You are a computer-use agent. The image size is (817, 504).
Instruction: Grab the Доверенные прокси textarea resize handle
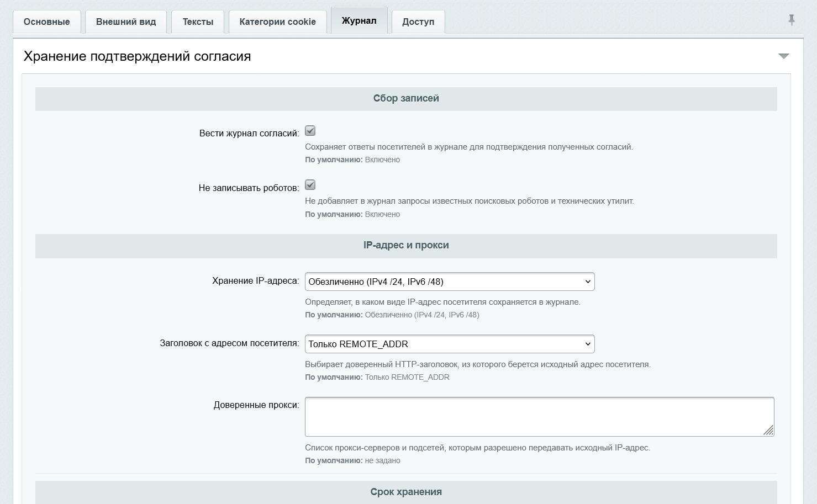click(768, 431)
